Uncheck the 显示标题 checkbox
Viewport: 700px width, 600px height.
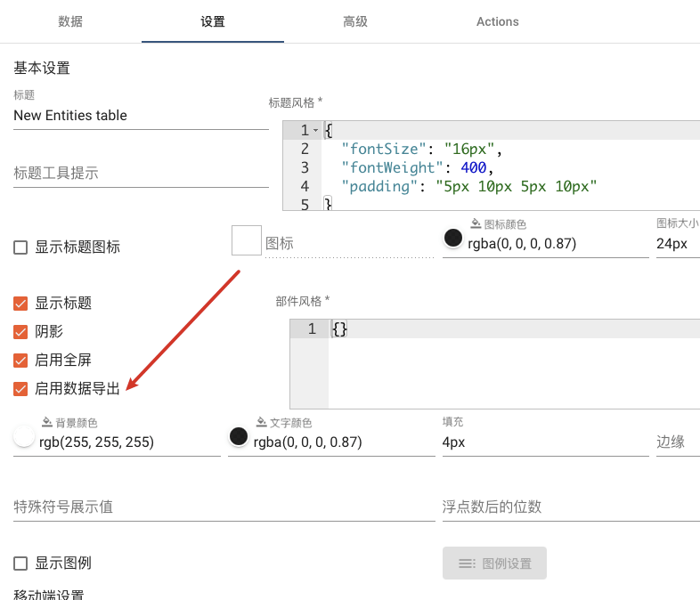pos(20,304)
